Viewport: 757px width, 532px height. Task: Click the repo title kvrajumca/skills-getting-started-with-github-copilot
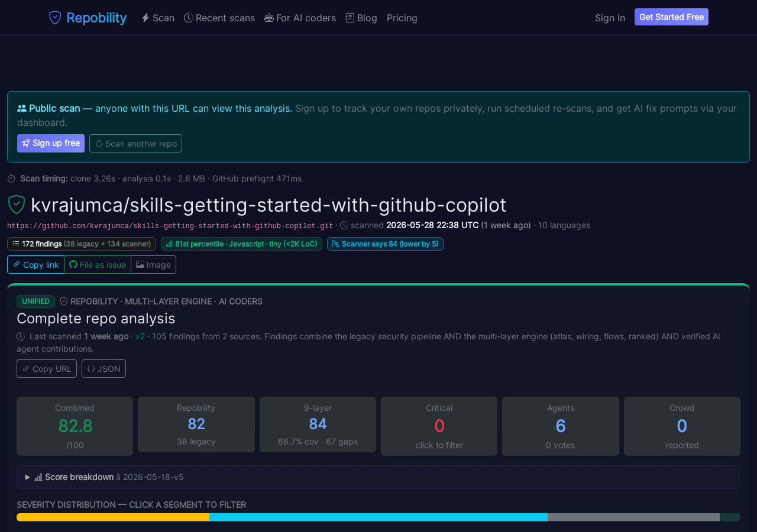point(268,205)
